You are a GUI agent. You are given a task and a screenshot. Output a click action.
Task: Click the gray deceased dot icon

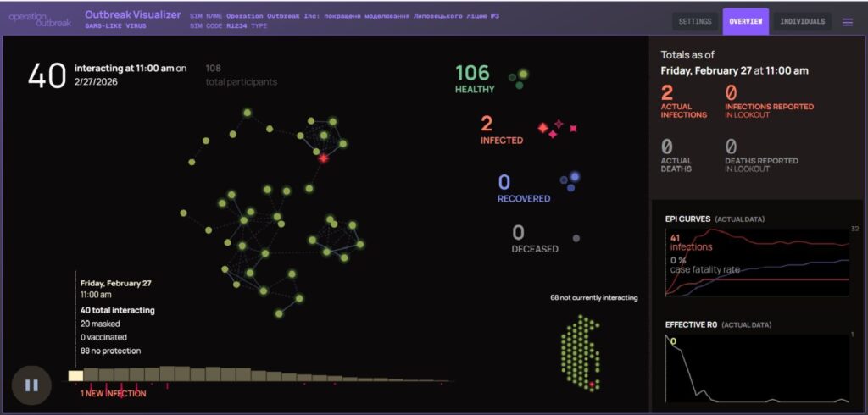pos(576,239)
